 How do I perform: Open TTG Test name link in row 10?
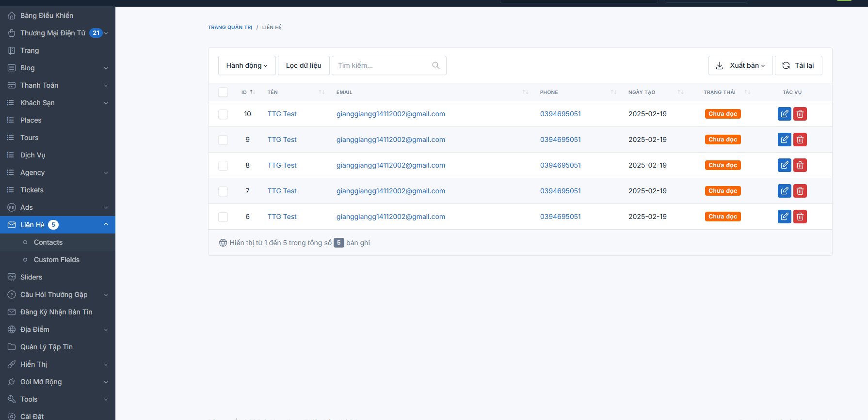click(x=282, y=114)
